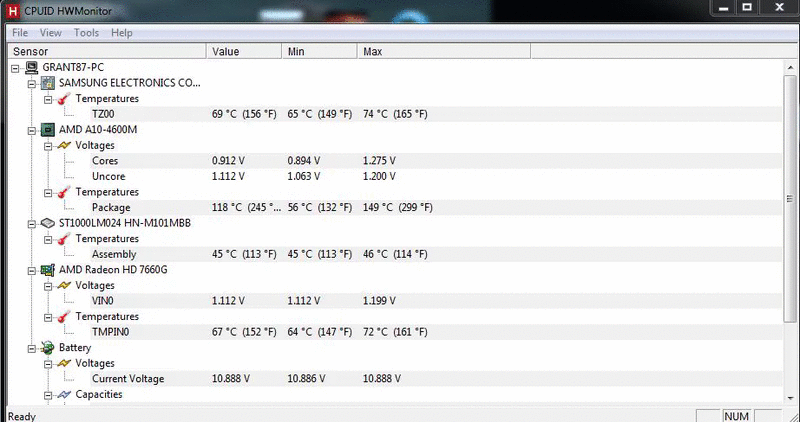This screenshot has width=800, height=422.
Task: Click the scrollbar down arrow
Action: point(790,398)
